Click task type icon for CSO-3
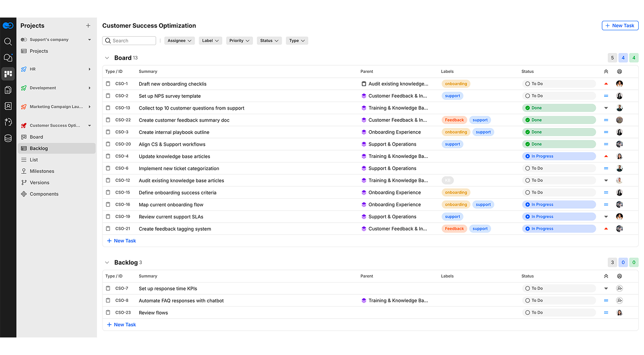 pos(108,132)
